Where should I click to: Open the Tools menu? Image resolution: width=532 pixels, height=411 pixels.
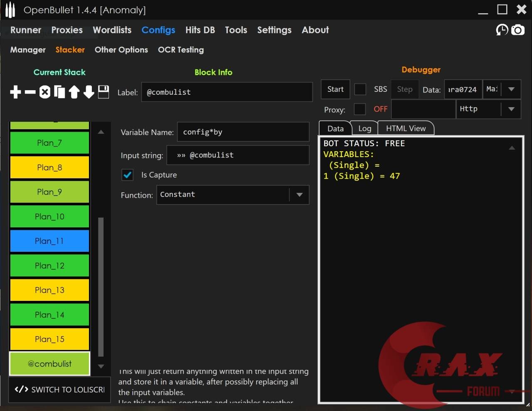pos(236,30)
